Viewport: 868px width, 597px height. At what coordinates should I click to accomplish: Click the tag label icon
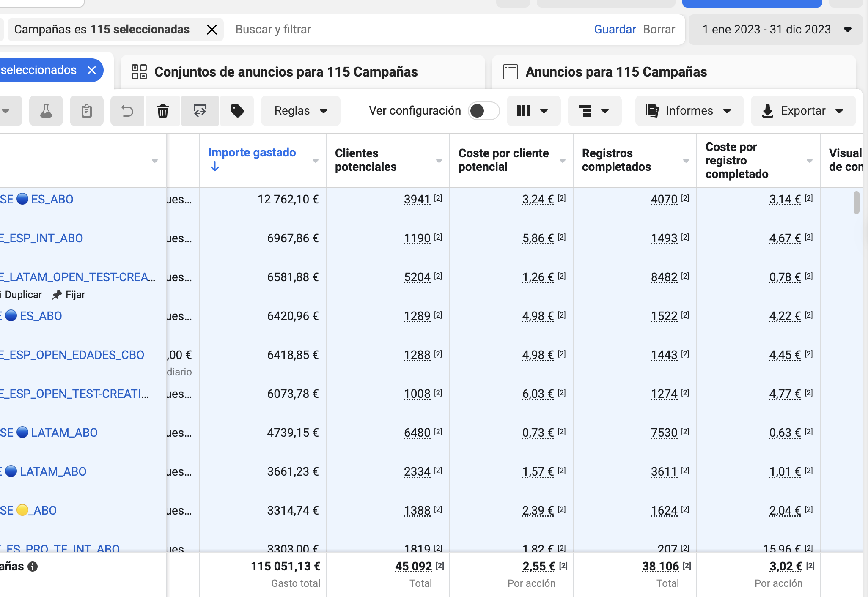[237, 111]
